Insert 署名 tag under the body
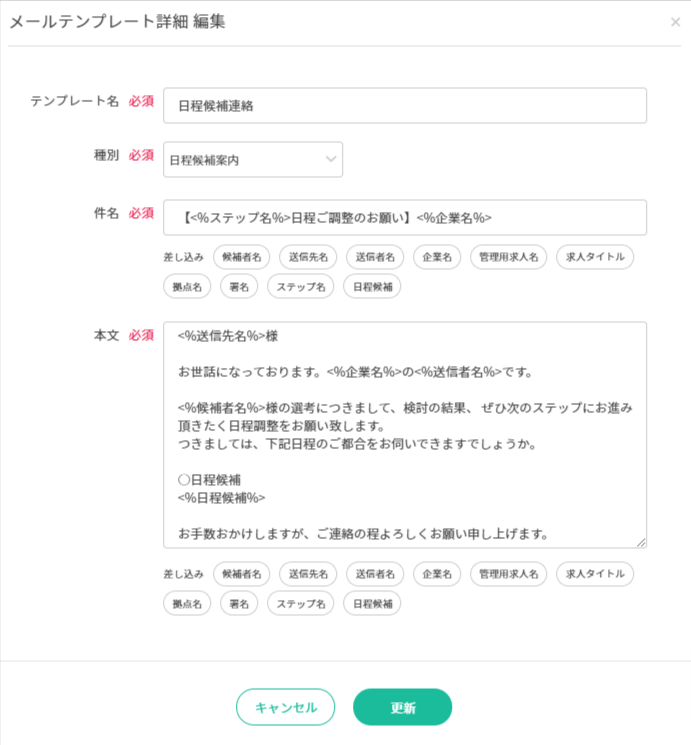This screenshot has width=691, height=745. (239, 603)
